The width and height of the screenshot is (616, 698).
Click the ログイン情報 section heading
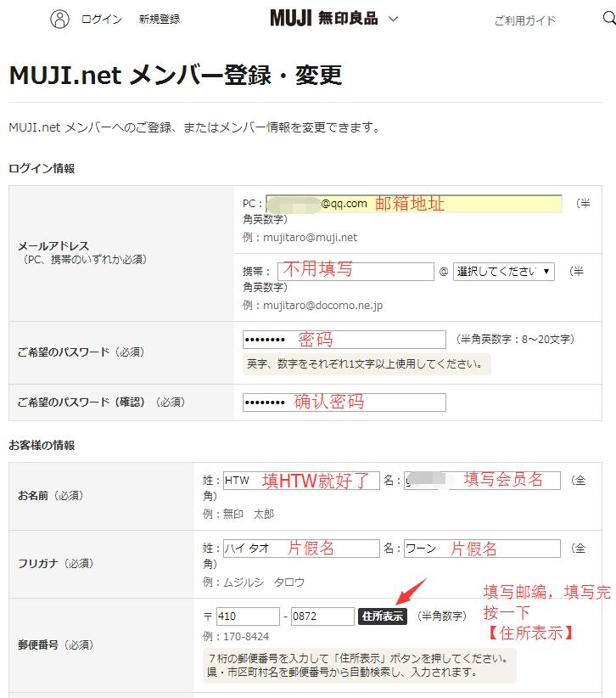coord(42,169)
